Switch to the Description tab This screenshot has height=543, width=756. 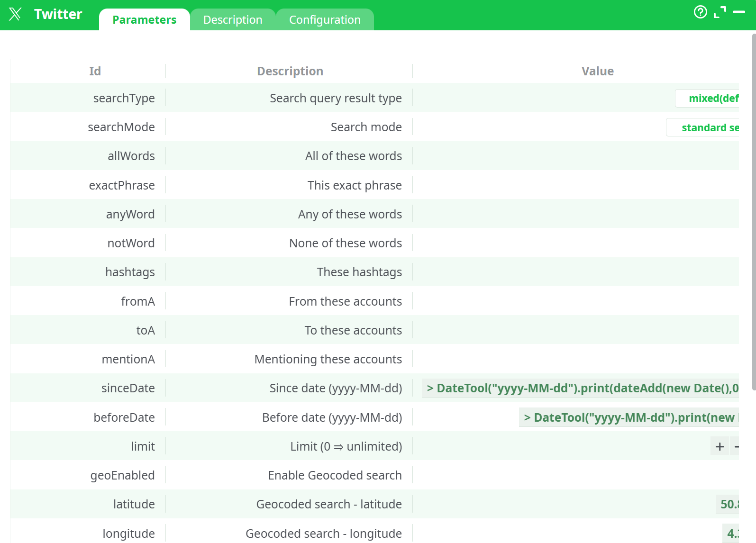[x=233, y=19]
